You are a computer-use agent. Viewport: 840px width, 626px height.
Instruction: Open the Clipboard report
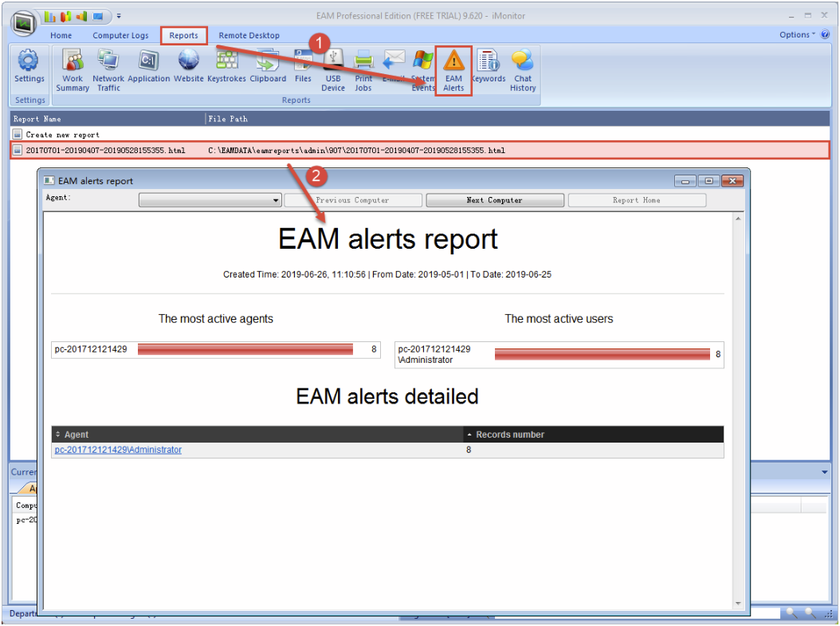click(268, 66)
